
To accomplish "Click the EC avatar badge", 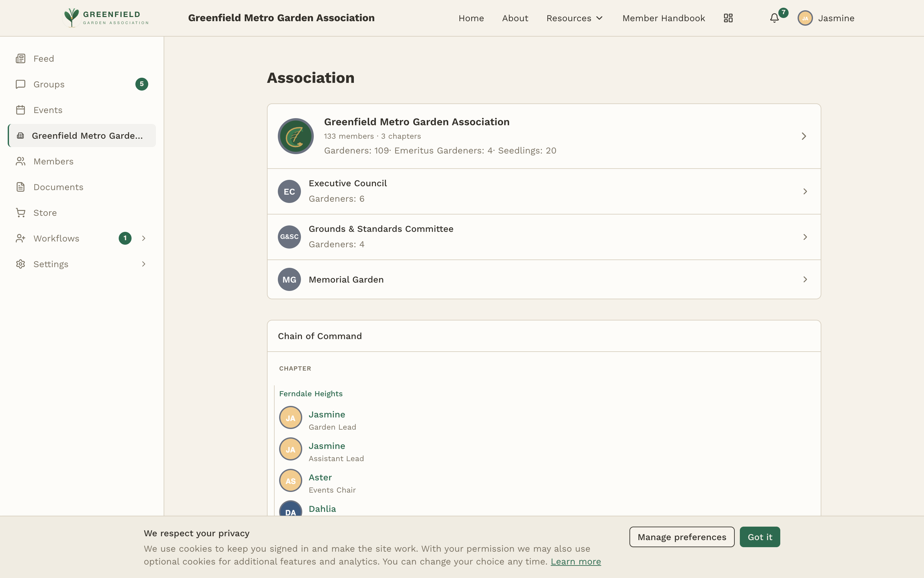I will [289, 191].
